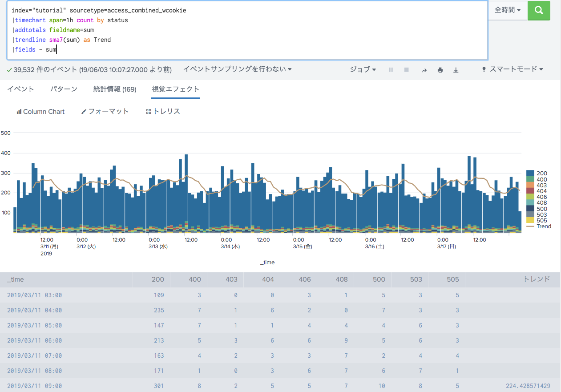This screenshot has width=561, height=392.
Task: Switch to the 統計情報 tab
Action: 115,89
